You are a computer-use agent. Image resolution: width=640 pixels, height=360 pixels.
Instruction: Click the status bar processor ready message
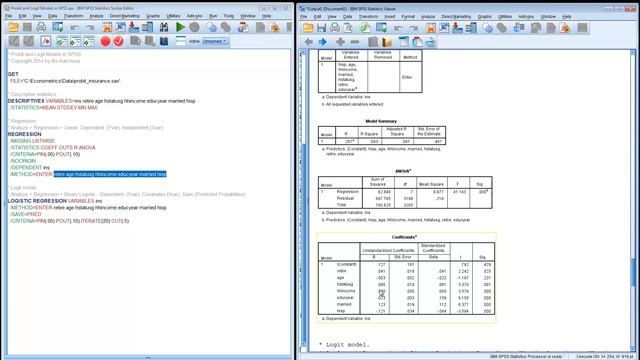click(x=526, y=356)
